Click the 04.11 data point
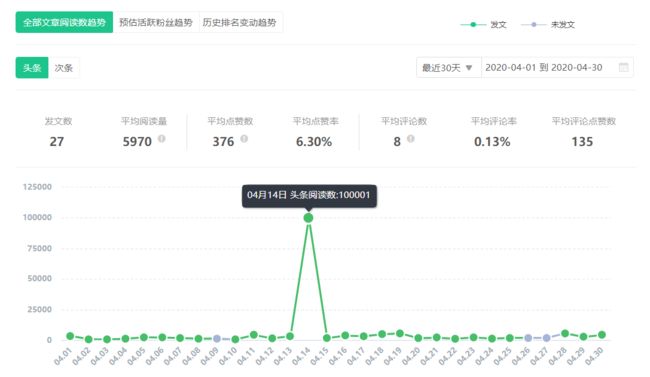This screenshot has height=377, width=650. tap(254, 335)
